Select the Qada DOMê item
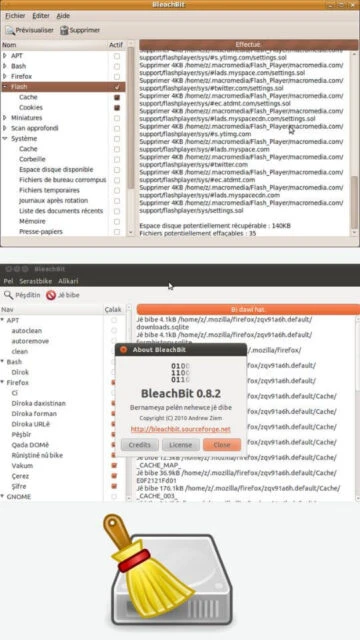The height and width of the screenshot is (640, 360). coord(30,445)
